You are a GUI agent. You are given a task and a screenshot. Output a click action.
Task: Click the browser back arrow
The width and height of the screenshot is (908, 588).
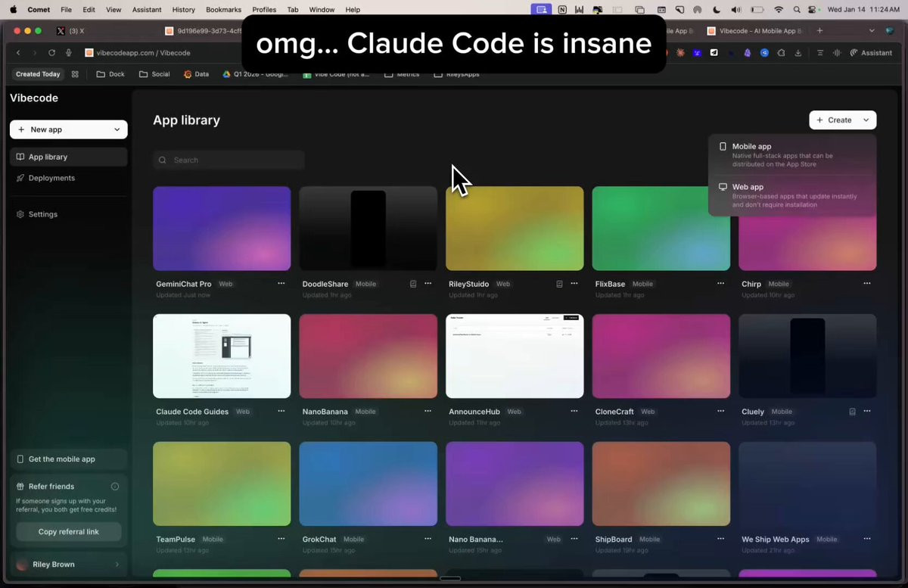pyautogui.click(x=18, y=53)
